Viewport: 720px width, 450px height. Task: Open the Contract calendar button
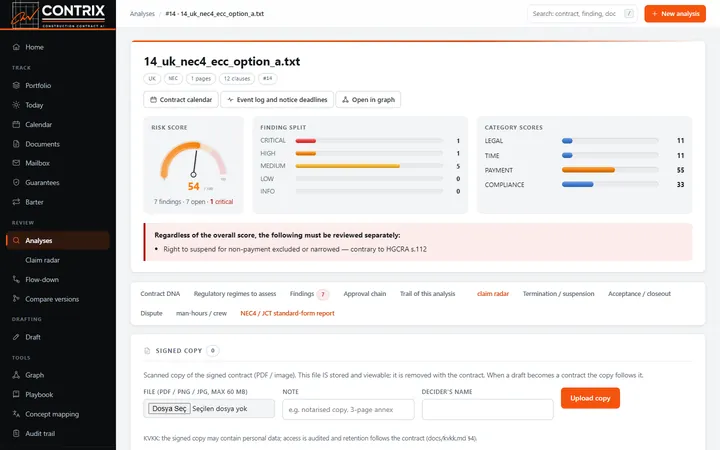pyautogui.click(x=181, y=100)
